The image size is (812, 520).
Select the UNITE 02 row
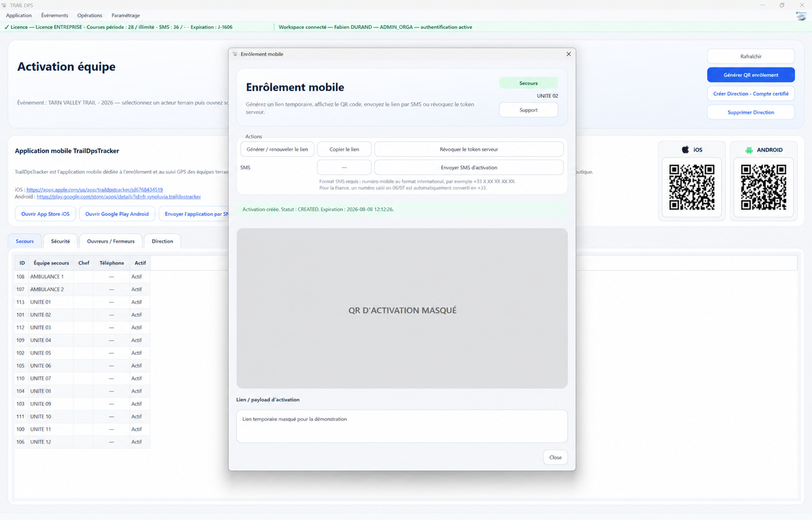(x=82, y=315)
